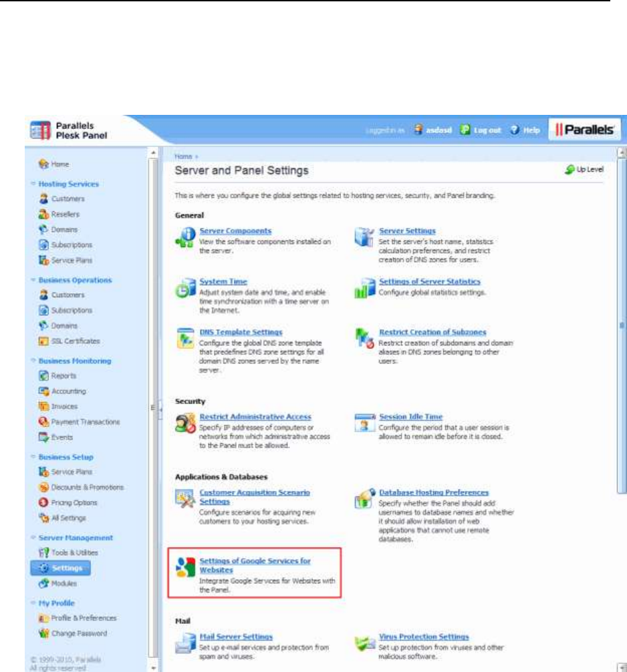Open Profile & Preferences
Viewport: 627px width, 672px height.
pos(84,618)
